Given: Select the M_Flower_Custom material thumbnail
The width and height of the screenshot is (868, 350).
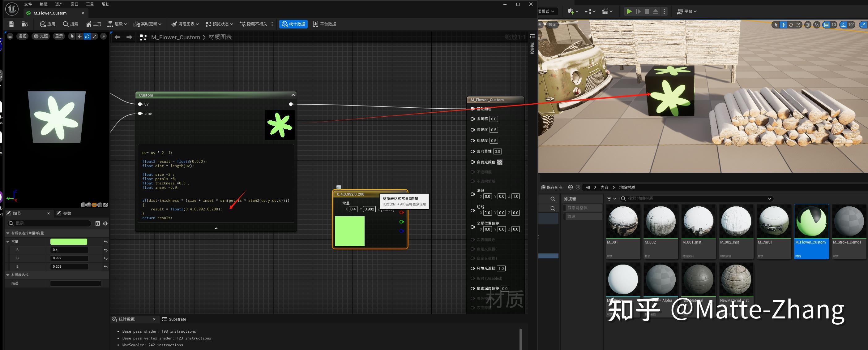Looking at the screenshot, I should click(x=811, y=221).
